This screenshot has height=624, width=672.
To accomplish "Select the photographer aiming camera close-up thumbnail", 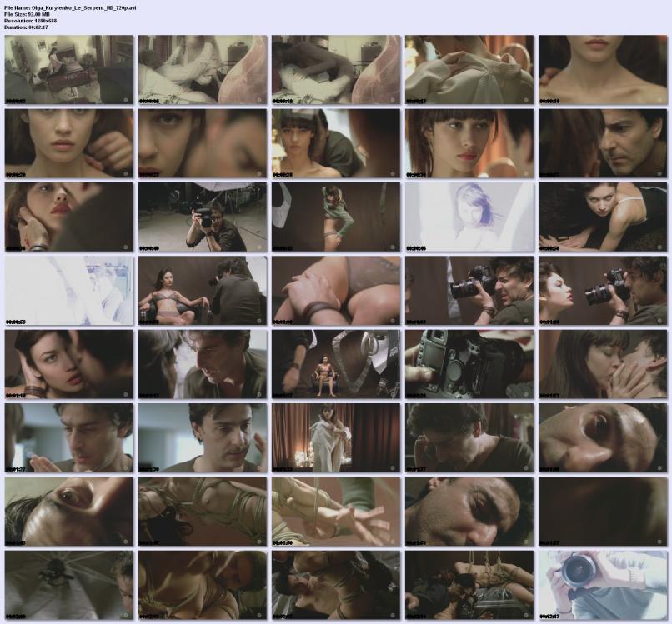I will (x=469, y=291).
